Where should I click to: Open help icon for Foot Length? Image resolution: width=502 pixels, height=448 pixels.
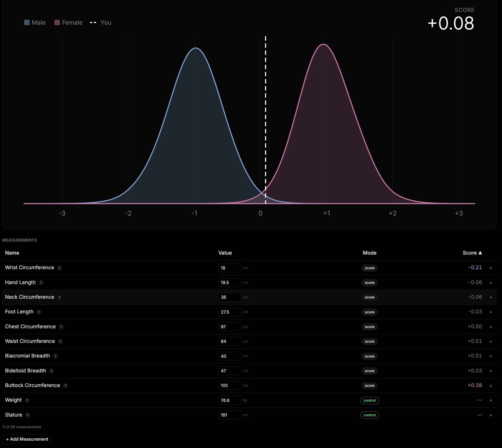(x=39, y=312)
